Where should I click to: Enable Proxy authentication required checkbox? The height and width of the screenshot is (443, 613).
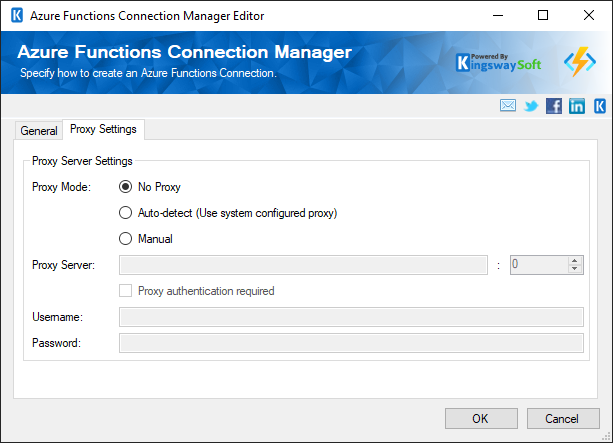tap(125, 291)
